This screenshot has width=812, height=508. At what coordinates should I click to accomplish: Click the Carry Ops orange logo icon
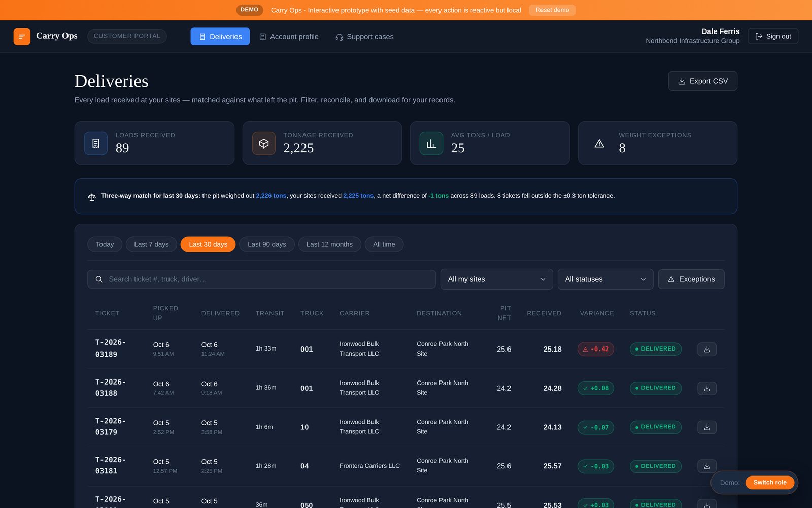tap(22, 37)
